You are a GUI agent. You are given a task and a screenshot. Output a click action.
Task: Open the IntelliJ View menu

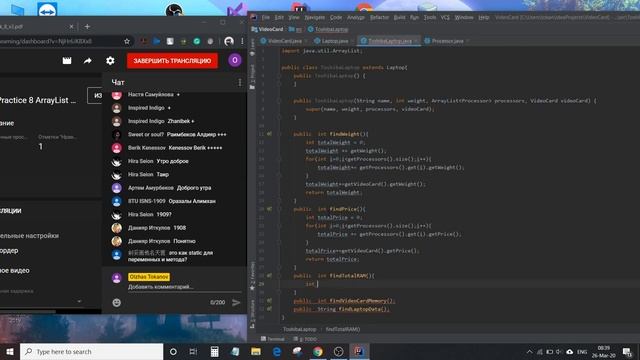294,18
